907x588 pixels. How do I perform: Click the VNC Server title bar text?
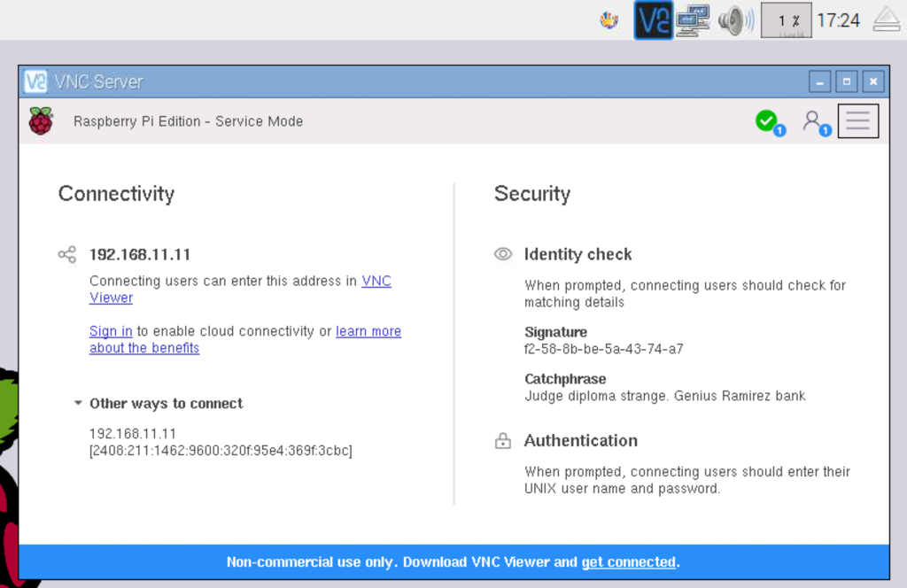click(x=98, y=81)
